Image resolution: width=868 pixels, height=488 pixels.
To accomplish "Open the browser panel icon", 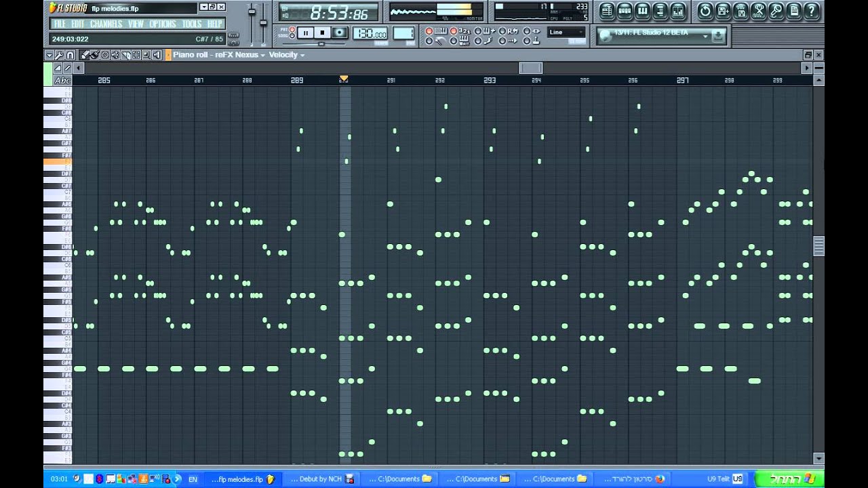I will (660, 11).
